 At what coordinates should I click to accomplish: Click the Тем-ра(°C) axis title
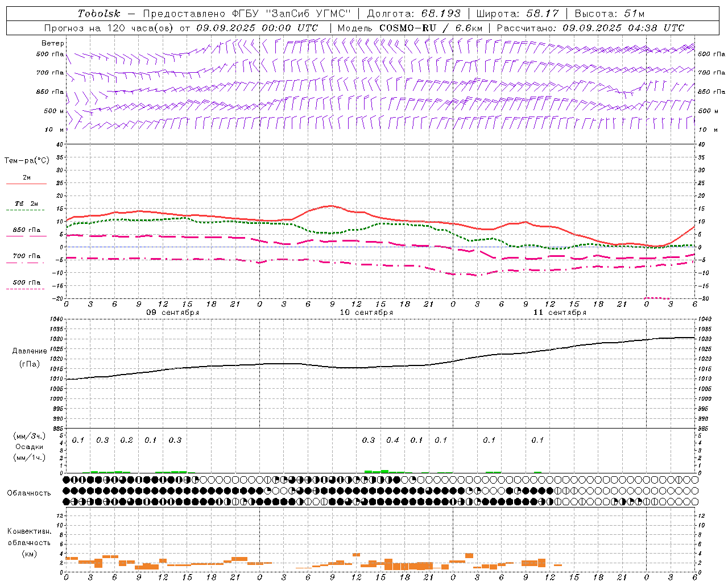(27, 161)
